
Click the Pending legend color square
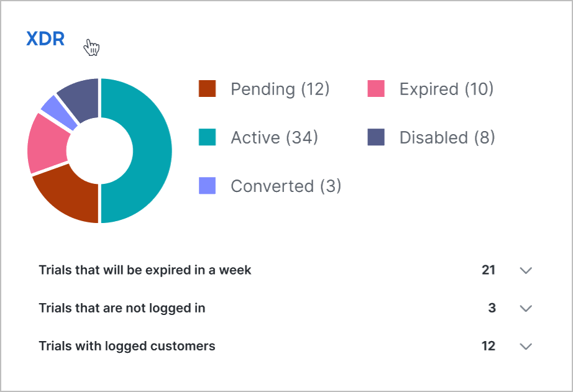207,89
